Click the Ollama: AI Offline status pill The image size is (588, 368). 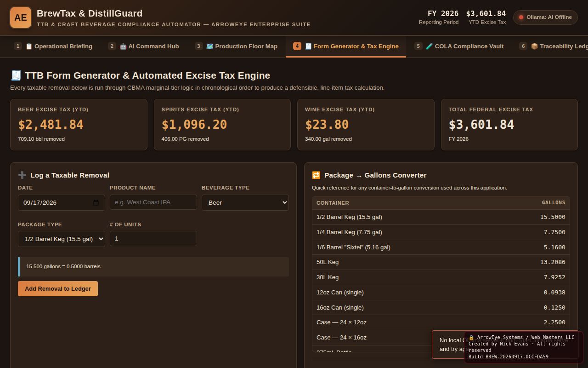(545, 17)
